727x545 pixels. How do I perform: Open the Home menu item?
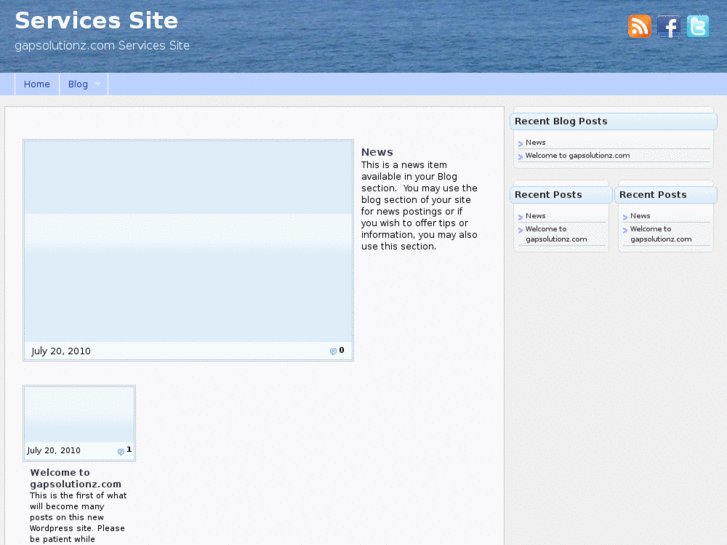(x=37, y=84)
